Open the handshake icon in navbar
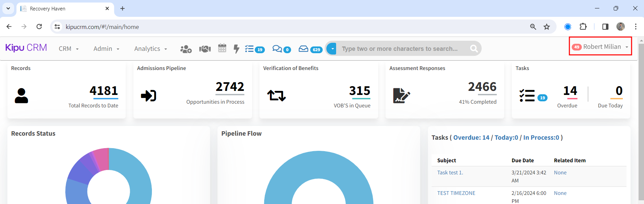The height and width of the screenshot is (204, 644). click(x=205, y=49)
